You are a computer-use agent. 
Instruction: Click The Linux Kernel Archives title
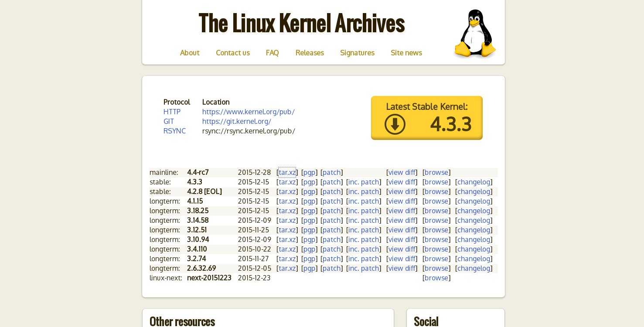click(x=301, y=23)
